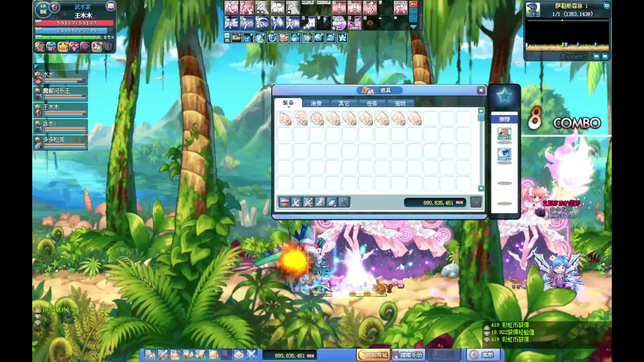Open the 指南手册 guide button
Image resolution: width=644 pixels, height=362 pixels.
409,355
